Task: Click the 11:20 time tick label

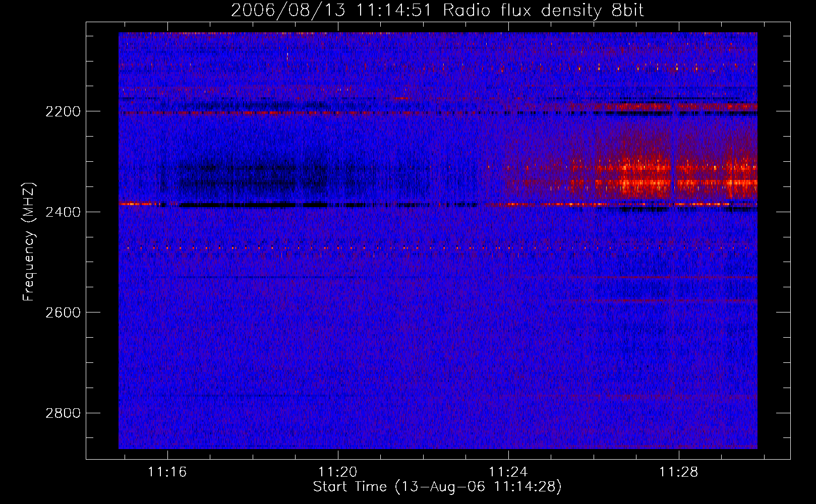Action: [337, 472]
